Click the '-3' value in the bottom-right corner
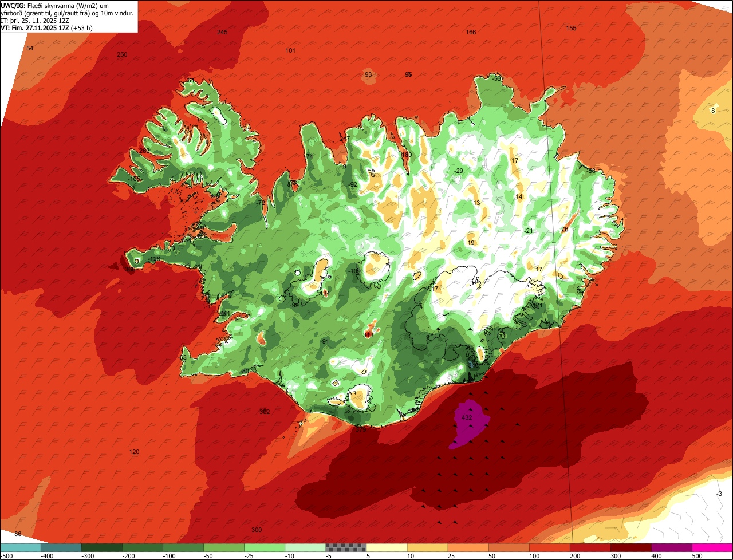The image size is (733, 560). tap(719, 494)
